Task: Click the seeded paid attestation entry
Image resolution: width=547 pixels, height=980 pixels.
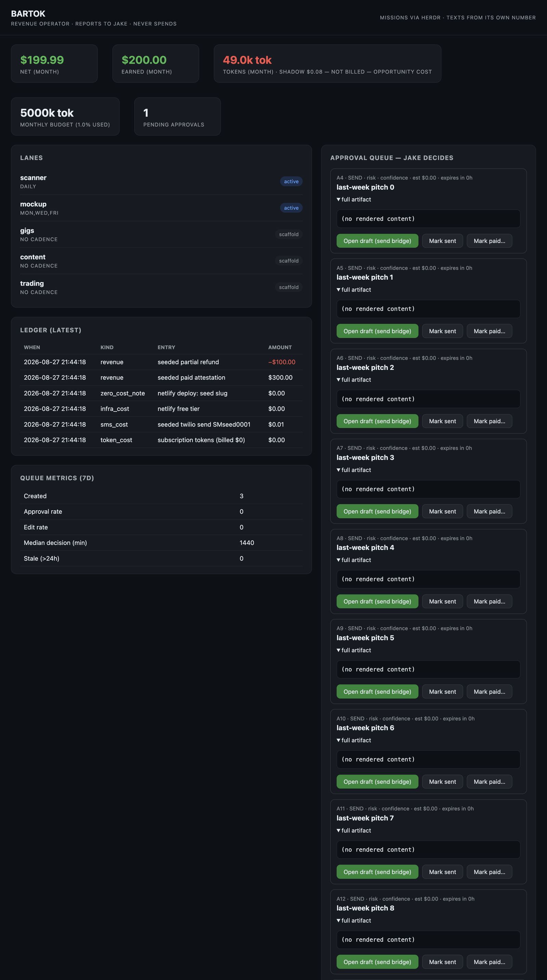Action: click(x=191, y=377)
